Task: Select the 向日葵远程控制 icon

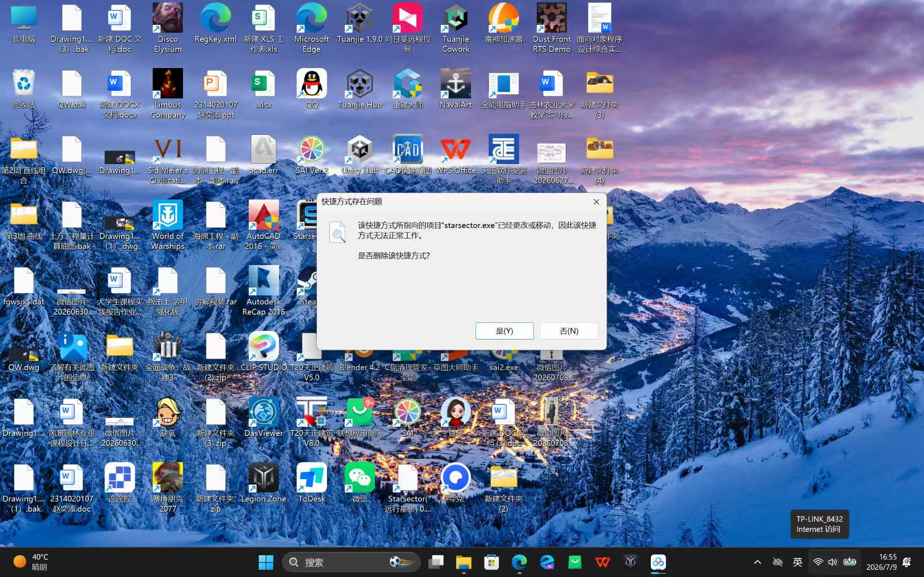Action: pyautogui.click(x=407, y=28)
